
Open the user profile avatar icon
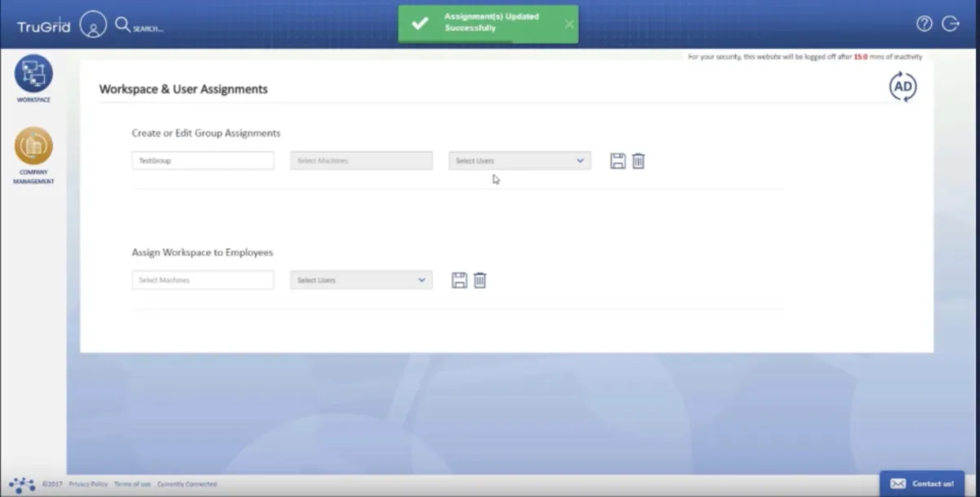[93, 25]
